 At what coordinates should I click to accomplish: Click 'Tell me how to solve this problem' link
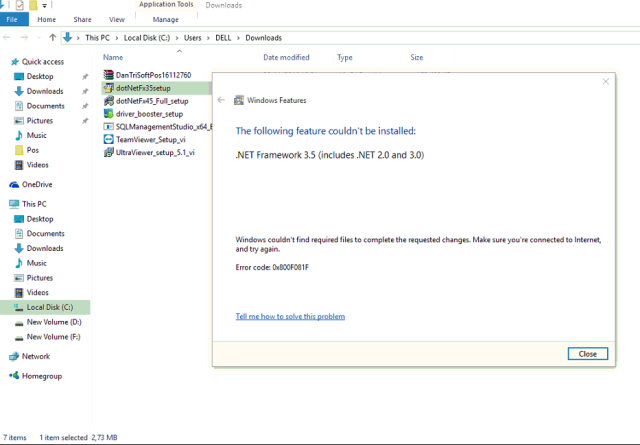[x=290, y=316]
